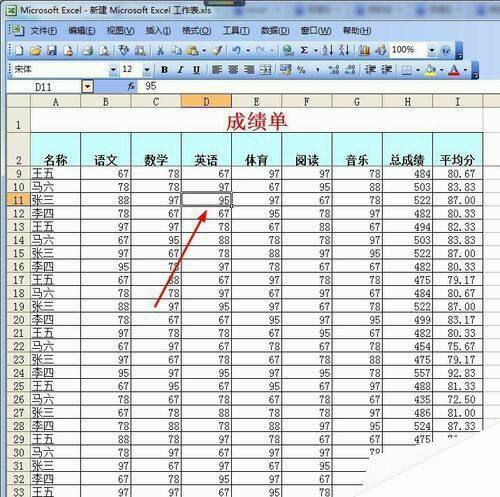Apply the red Font Color A
Image resolution: width=500 pixels, height=497 pixels.
pyautogui.click(x=454, y=70)
